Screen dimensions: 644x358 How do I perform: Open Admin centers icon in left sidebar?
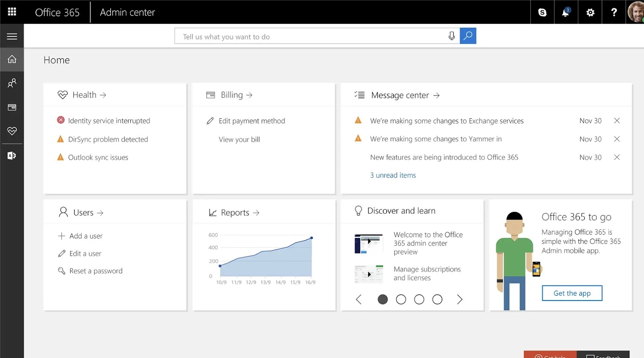(12, 156)
